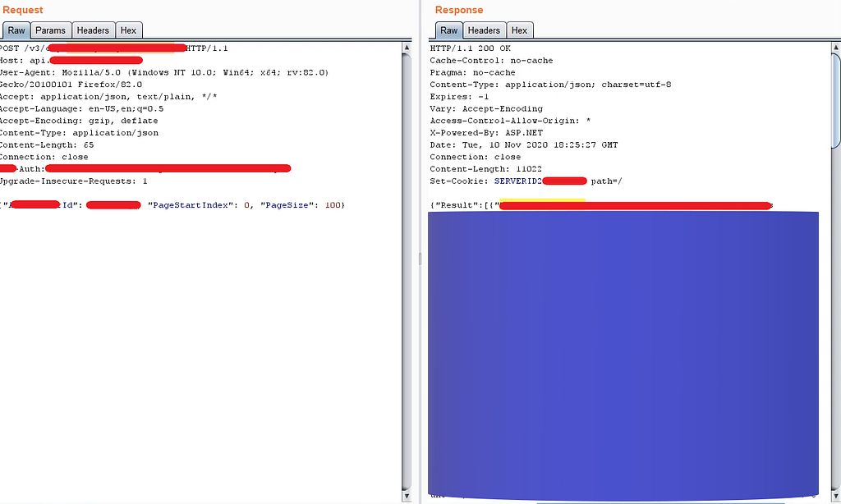
Task: Click the response Content-Type charset=utf-8 line
Action: pyautogui.click(x=550, y=85)
